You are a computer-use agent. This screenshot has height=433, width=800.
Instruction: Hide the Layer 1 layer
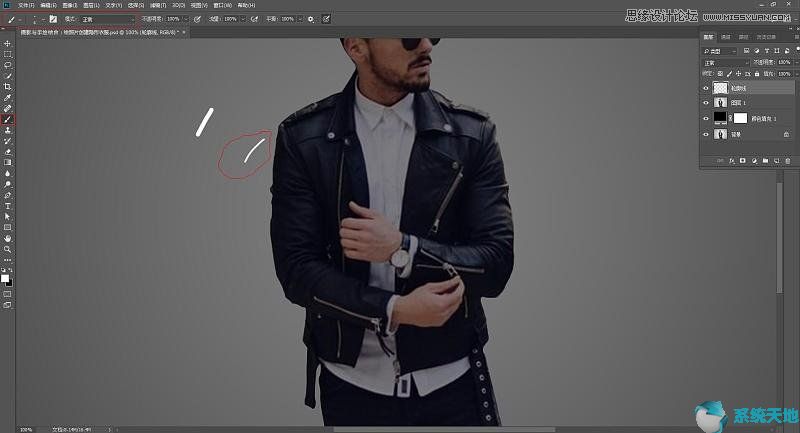[x=706, y=103]
